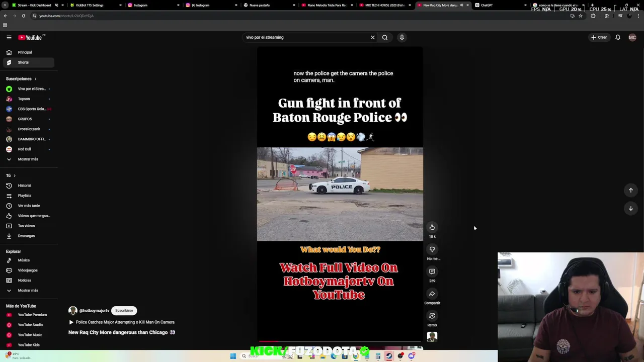Viewport: 644px width, 362px height.
Task: Open YouTube Premium link
Action: (29, 315)
